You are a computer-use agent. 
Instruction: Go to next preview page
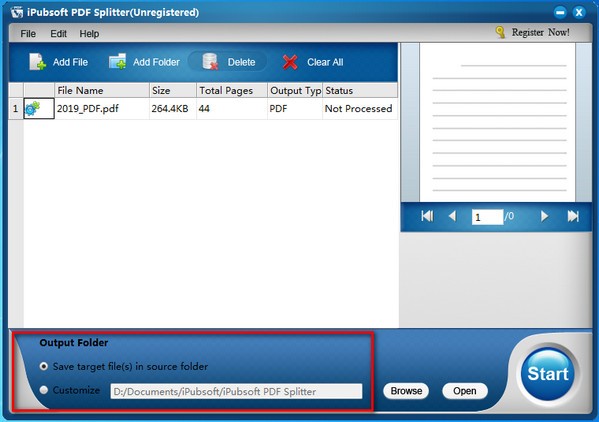[544, 216]
